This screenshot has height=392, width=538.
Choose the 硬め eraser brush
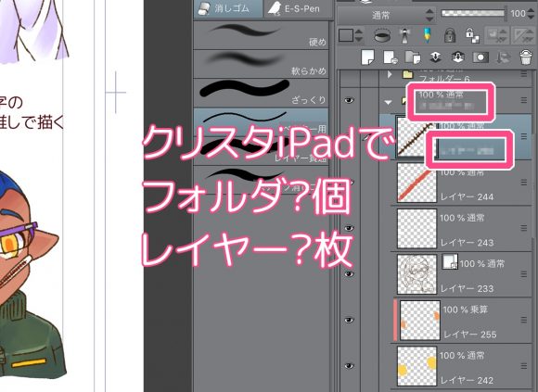click(261, 35)
